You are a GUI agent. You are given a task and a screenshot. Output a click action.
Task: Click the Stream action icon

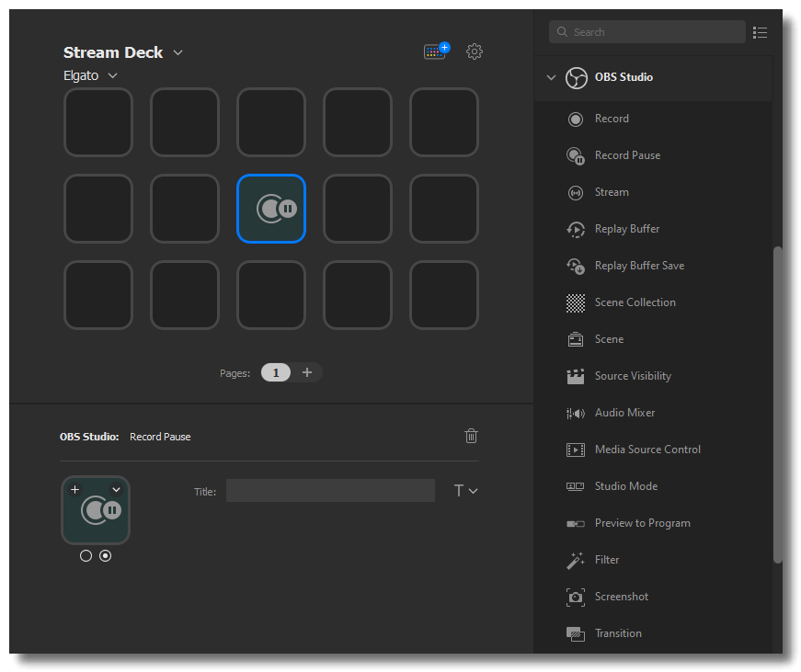coord(575,192)
